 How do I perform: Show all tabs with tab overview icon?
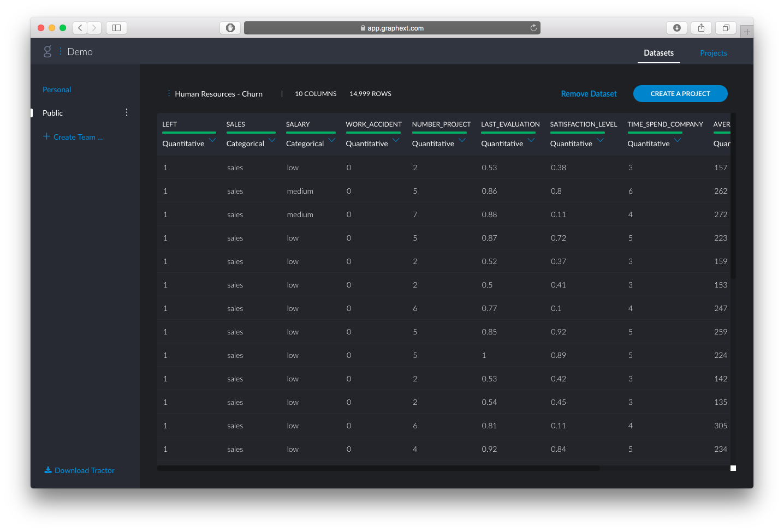[x=726, y=28]
